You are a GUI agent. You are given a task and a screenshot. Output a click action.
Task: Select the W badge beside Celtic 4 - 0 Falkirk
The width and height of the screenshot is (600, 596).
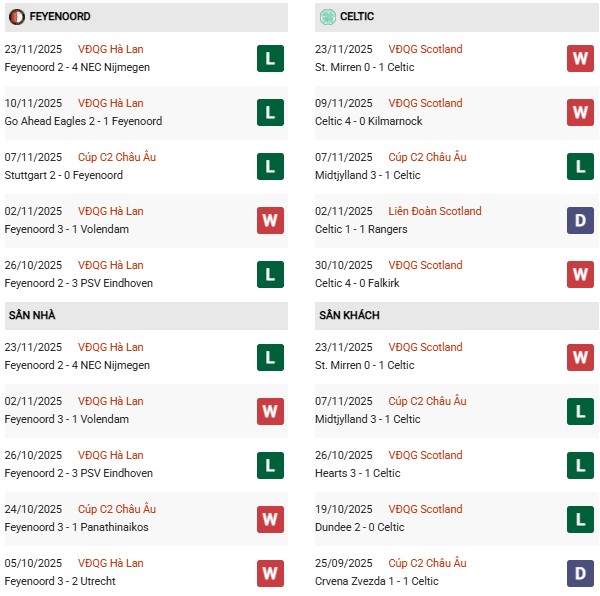pos(580,274)
